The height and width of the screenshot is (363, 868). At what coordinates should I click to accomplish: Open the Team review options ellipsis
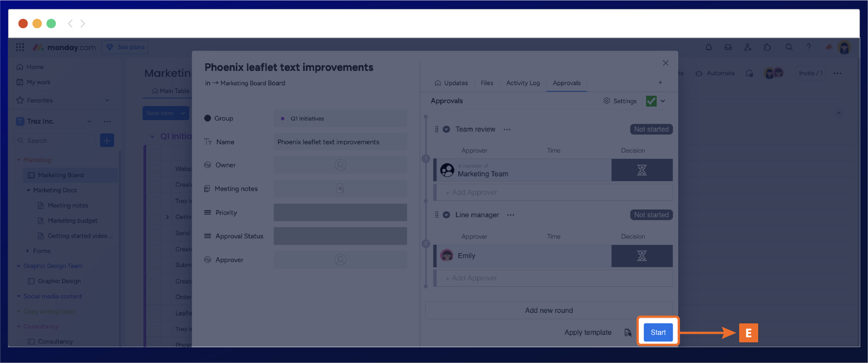(507, 130)
